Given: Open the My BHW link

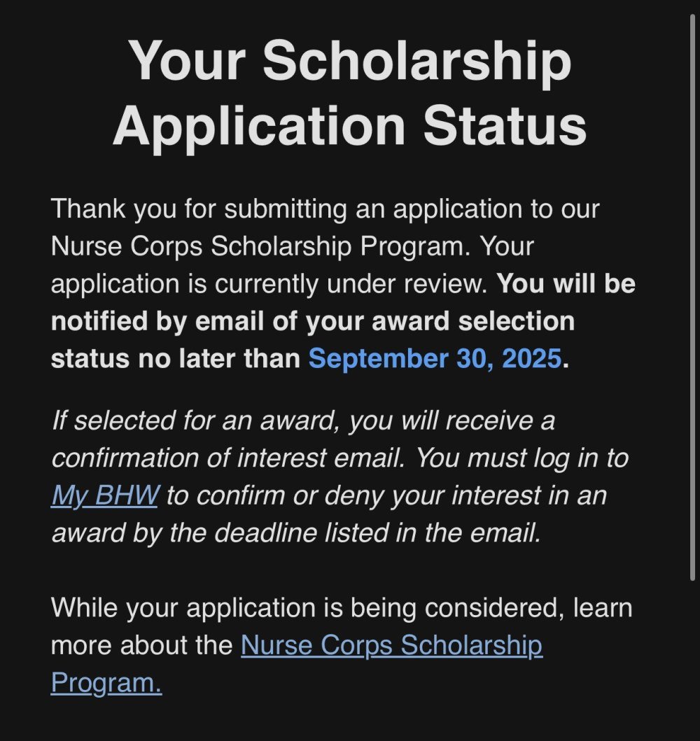Looking at the screenshot, I should [x=105, y=495].
